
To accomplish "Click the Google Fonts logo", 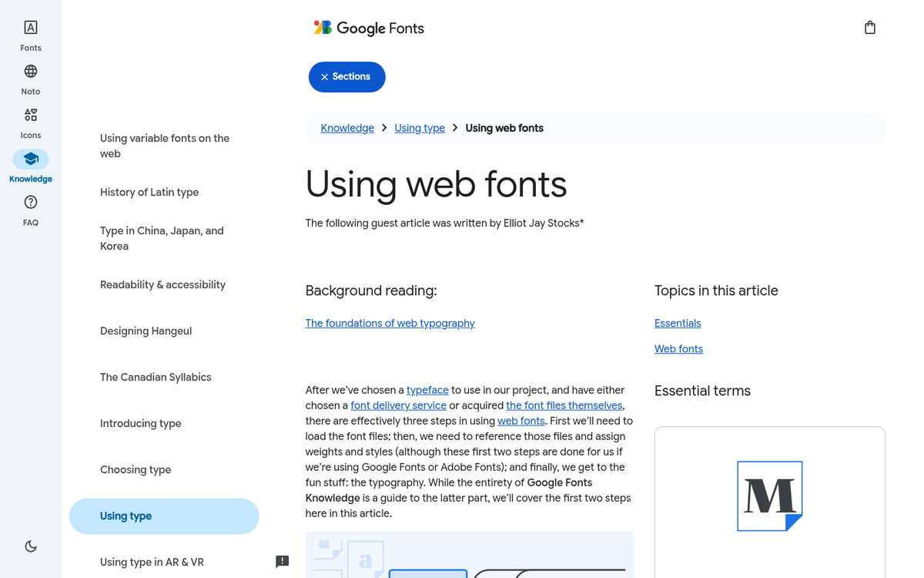I will [x=368, y=28].
